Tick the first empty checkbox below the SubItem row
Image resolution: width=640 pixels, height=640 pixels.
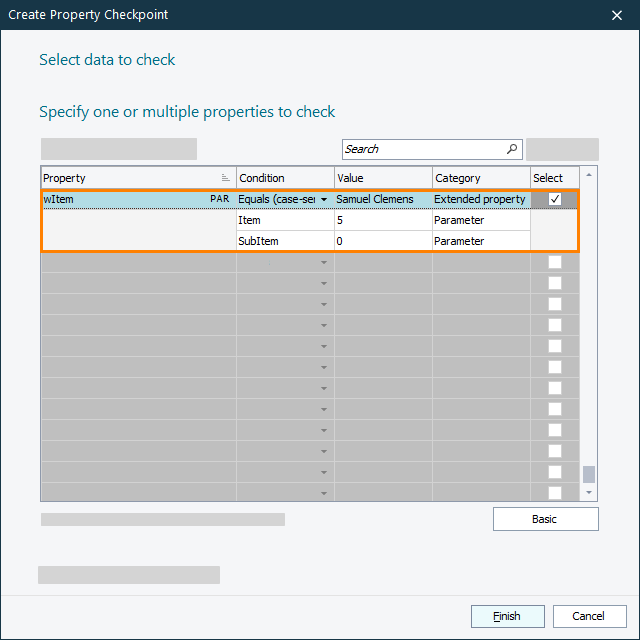(x=555, y=262)
